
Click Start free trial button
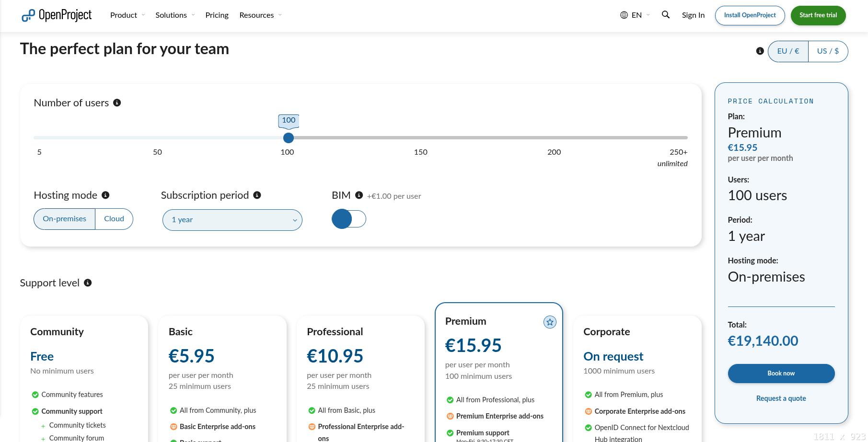click(x=818, y=15)
